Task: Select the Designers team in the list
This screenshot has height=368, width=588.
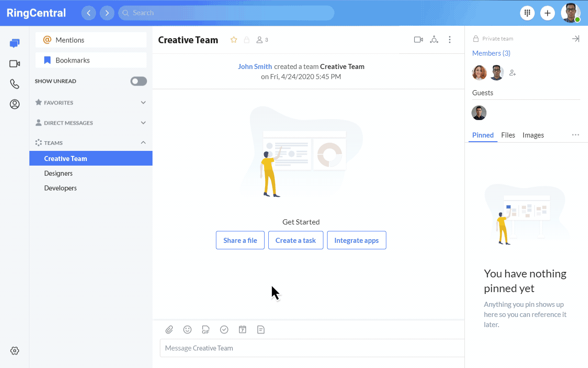Action: pyautogui.click(x=58, y=173)
